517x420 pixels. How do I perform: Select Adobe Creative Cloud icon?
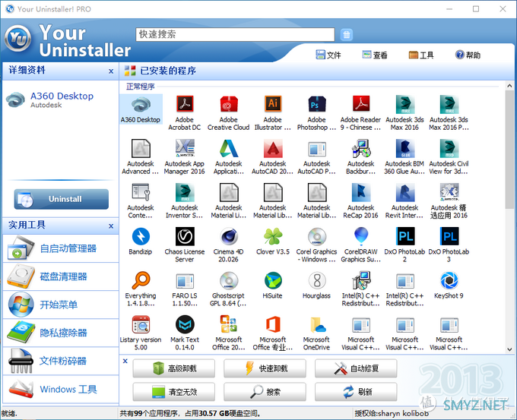[229, 105]
